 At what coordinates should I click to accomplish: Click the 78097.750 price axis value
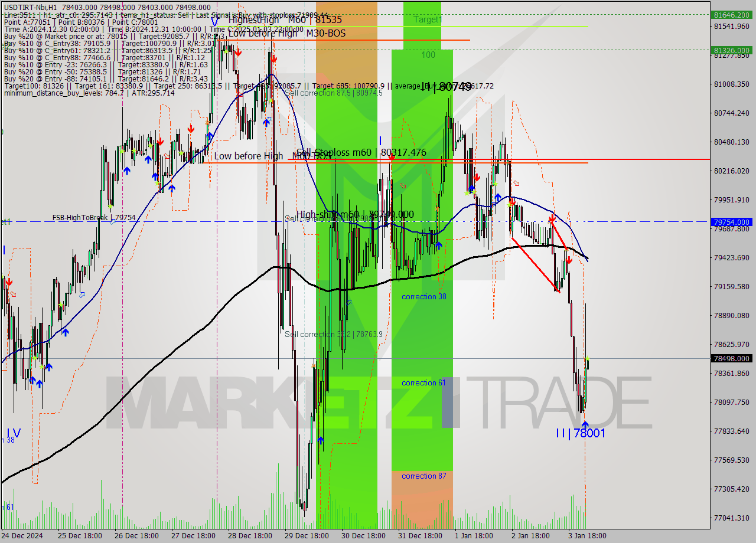[732, 402]
